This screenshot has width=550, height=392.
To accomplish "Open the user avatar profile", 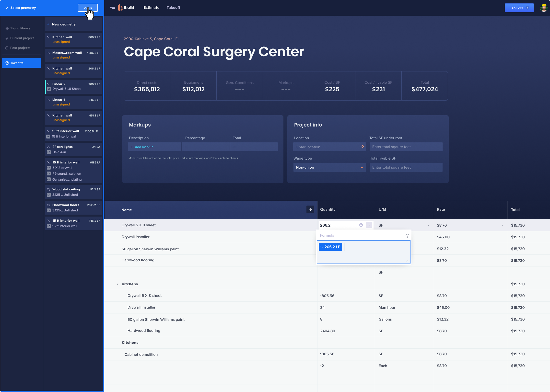I will (544, 8).
